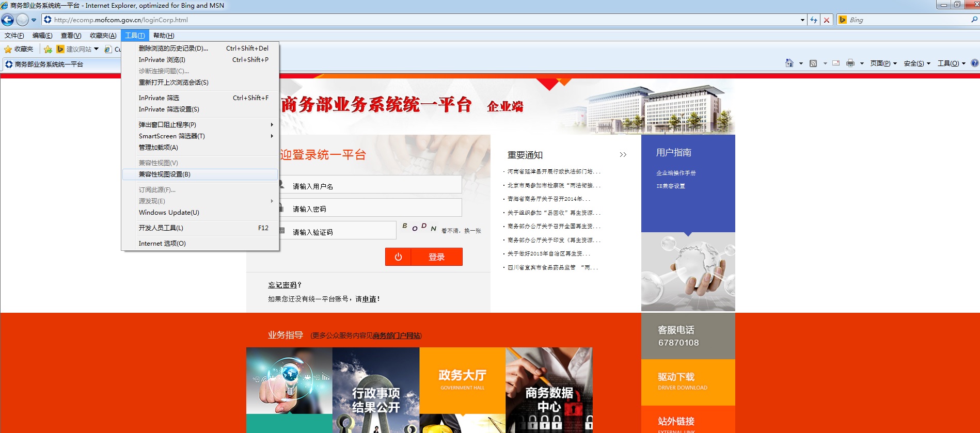Open the 收藏夹(A) menu
Image resolution: width=980 pixels, height=433 pixels.
(103, 36)
